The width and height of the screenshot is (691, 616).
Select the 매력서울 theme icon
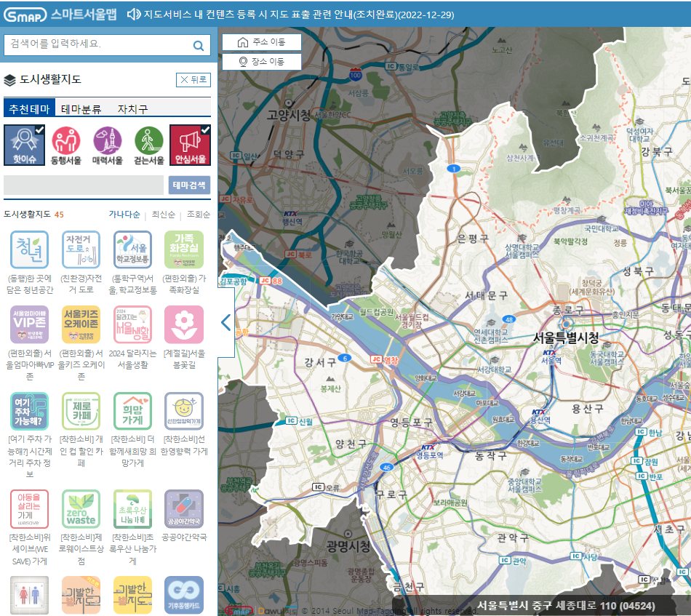tap(107, 145)
